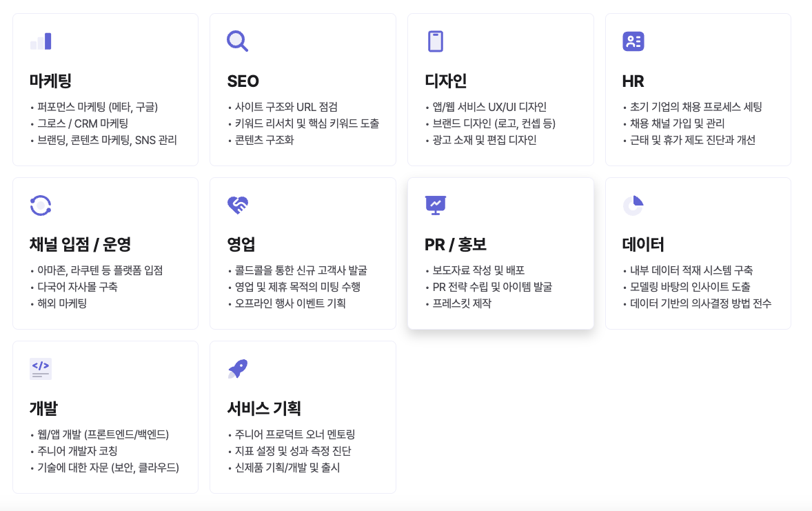The height and width of the screenshot is (511, 812).
Task: Click the 서비스 기획 rocket icon
Action: pyautogui.click(x=237, y=368)
